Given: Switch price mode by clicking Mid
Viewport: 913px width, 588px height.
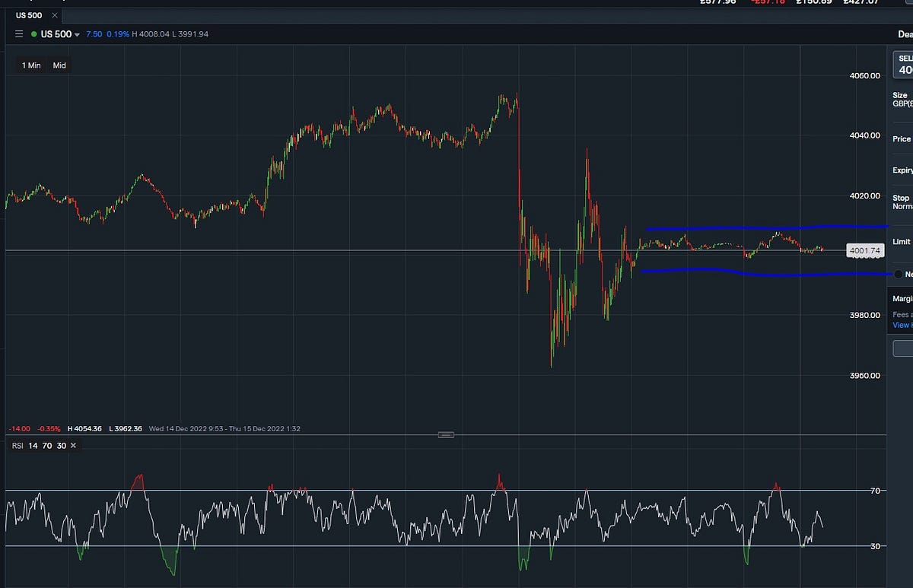Looking at the screenshot, I should point(59,65).
